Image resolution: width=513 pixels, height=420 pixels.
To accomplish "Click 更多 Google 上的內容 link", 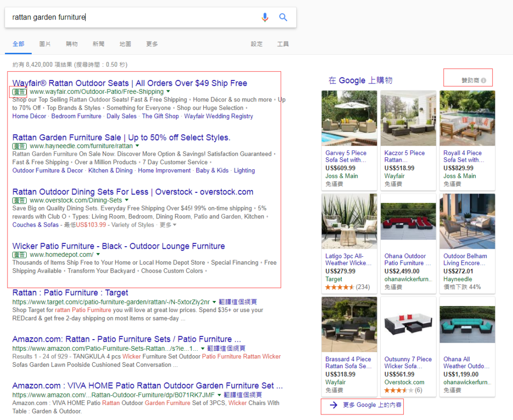I will click(x=372, y=405).
